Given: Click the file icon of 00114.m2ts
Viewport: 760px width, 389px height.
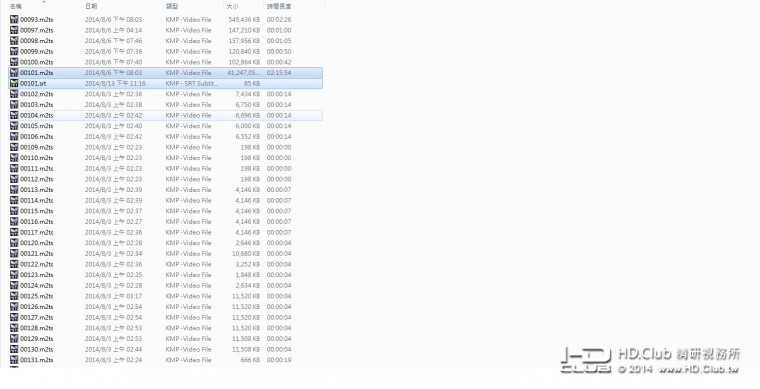Looking at the screenshot, I should point(14,201).
